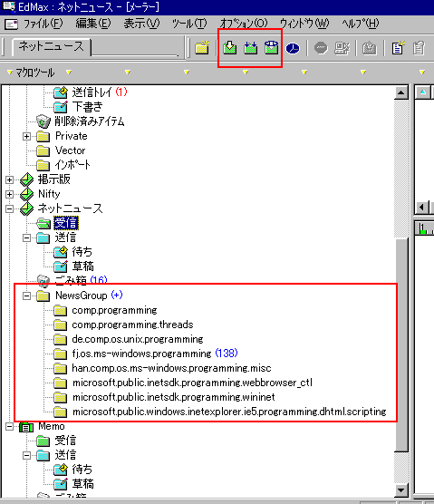The image size is (434, 504).
Task: Click the new message document icon
Action: pyautogui.click(x=398, y=48)
